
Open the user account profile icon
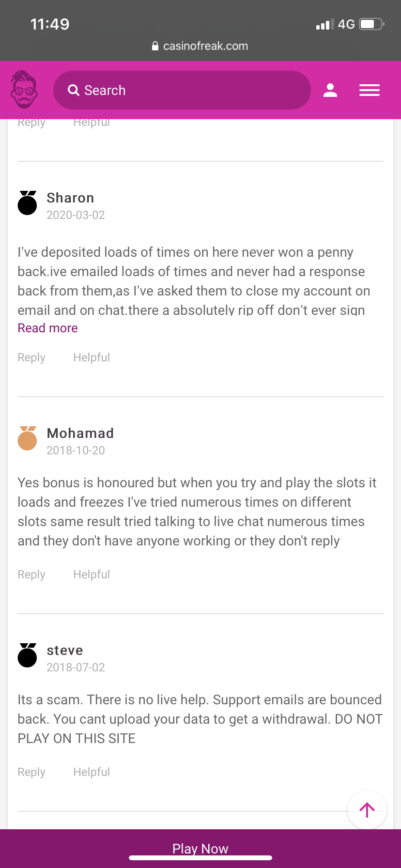(x=330, y=90)
